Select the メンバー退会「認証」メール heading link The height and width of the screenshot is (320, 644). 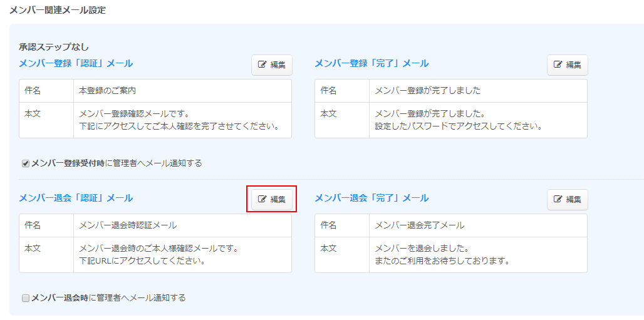76,198
